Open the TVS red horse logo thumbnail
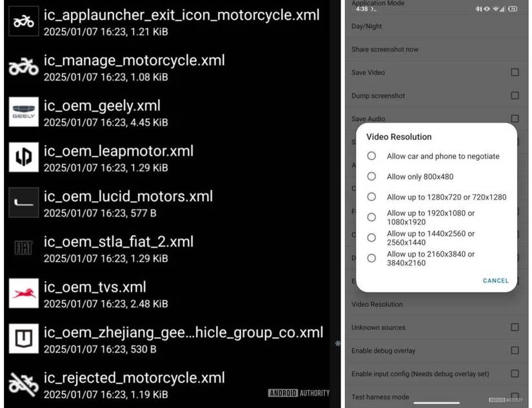The height and width of the screenshot is (408, 532). point(23,293)
